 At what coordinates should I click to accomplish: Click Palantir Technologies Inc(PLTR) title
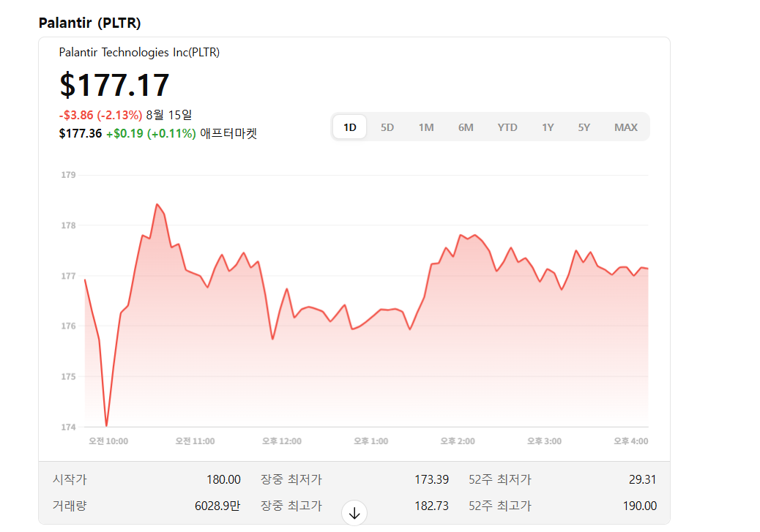pos(139,53)
